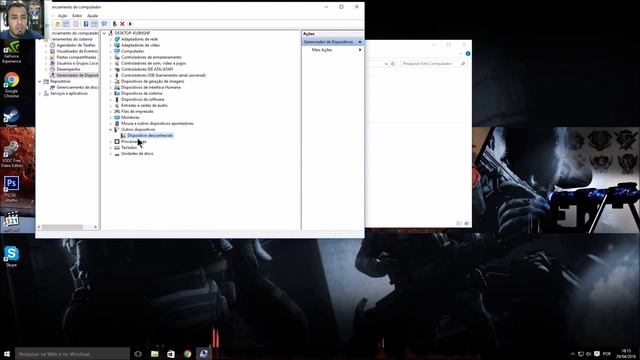Click the POR language indicator in tray

point(607,354)
